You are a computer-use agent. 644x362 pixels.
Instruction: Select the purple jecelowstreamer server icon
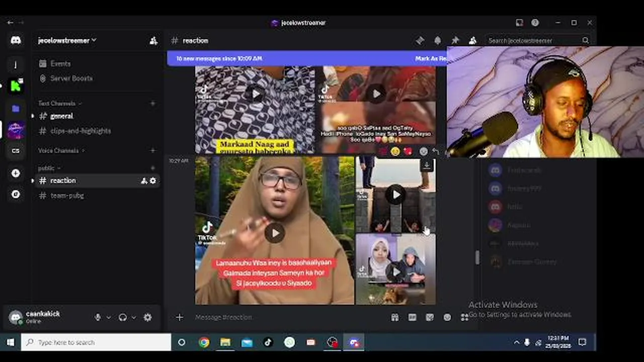(x=16, y=130)
